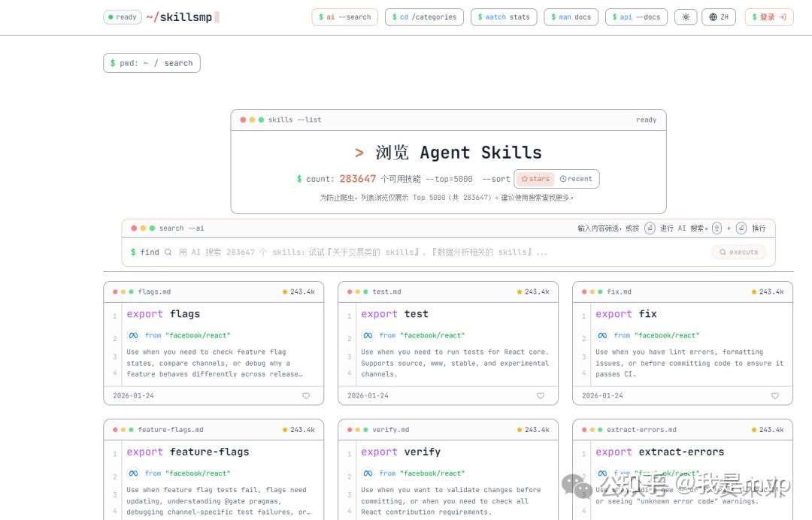The image size is (812, 520).
Task: Sort skills by recent
Action: pos(576,179)
